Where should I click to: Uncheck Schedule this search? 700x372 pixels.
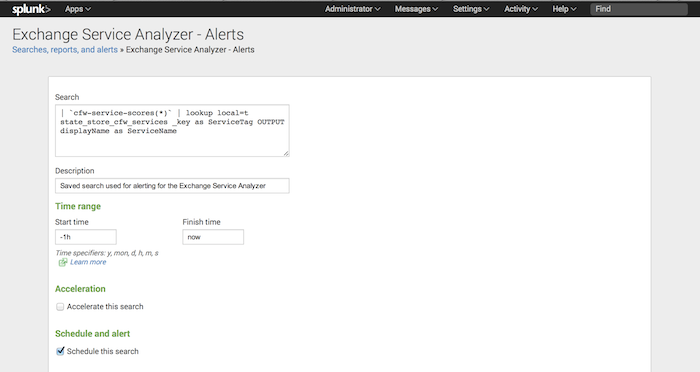coord(60,351)
